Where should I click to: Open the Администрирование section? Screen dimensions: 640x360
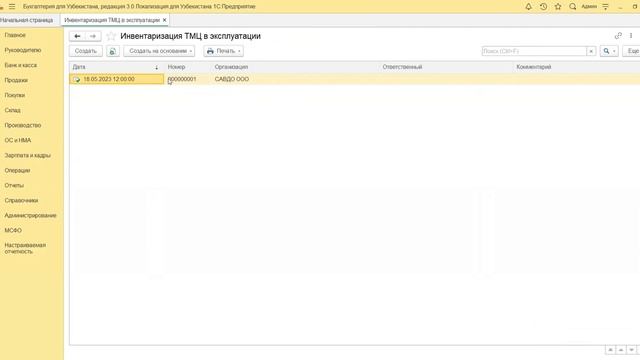[x=31, y=216]
